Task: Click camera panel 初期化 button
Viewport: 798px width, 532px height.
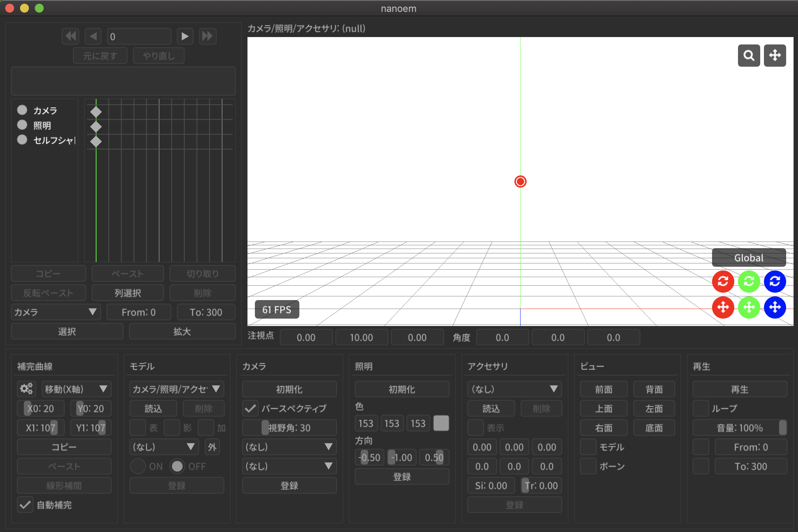Action: tap(289, 389)
